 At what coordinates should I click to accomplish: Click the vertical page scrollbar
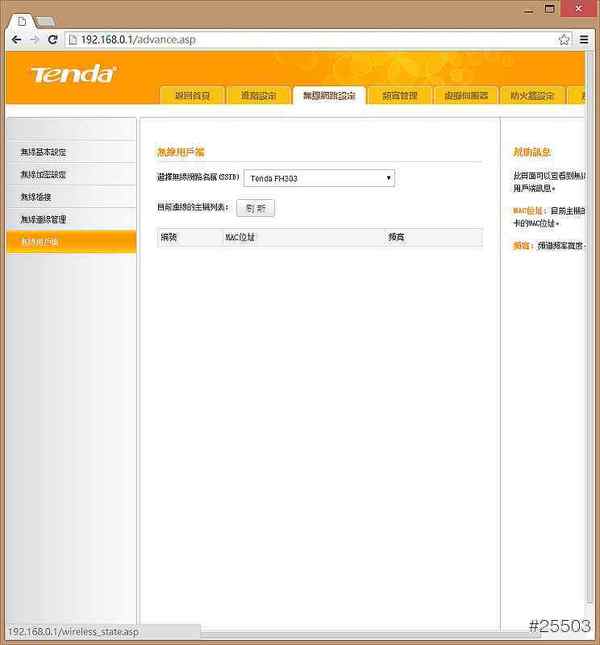(x=589, y=329)
